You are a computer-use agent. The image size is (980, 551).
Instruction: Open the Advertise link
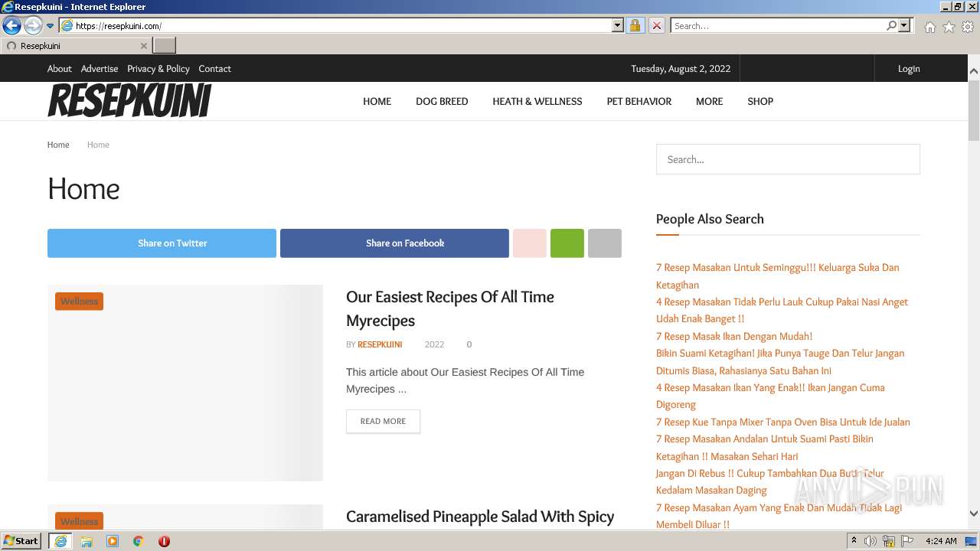pos(100,69)
